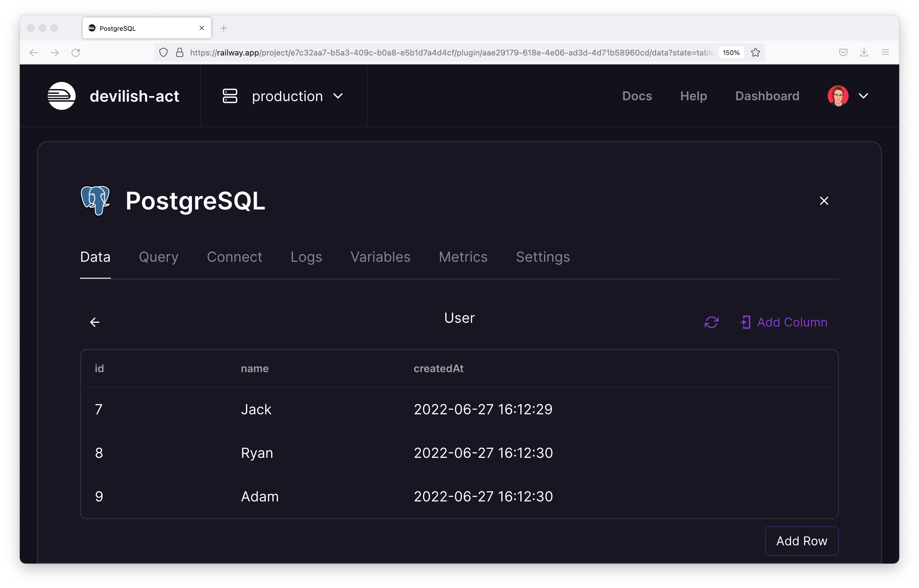Click the Add Row button
This screenshot has width=919, height=588.
coord(801,541)
